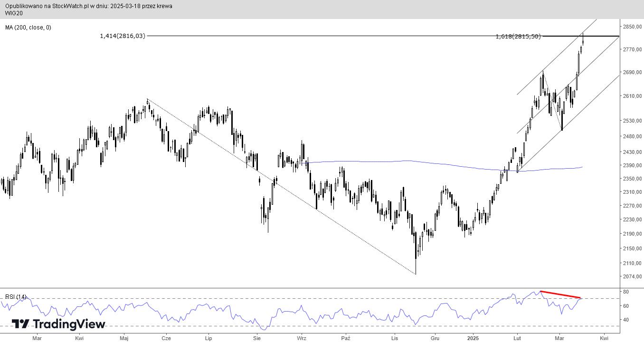This screenshot has height=342, width=644.
Task: Click the price axis value 2530,00
Action: click(633, 121)
